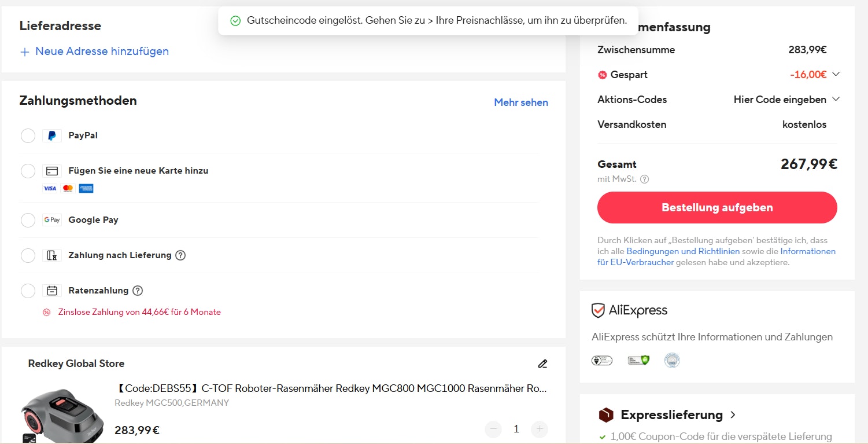Click Mehr sehen for more payment methods
868x444 pixels.
[520, 102]
